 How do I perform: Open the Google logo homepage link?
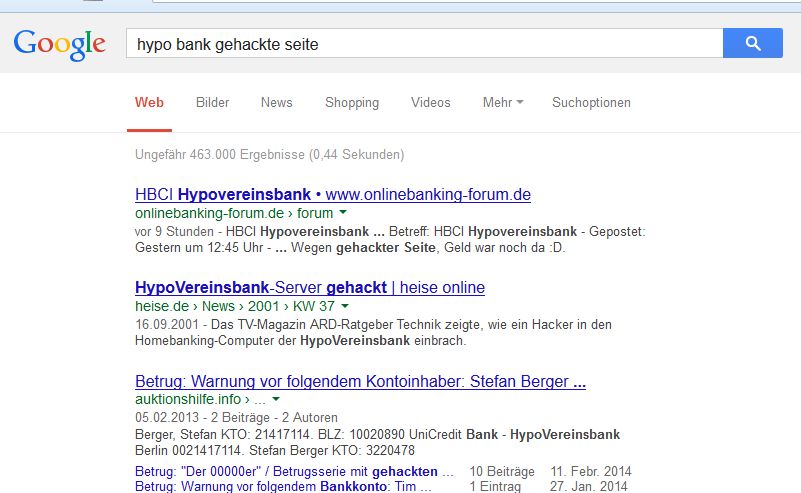59,45
